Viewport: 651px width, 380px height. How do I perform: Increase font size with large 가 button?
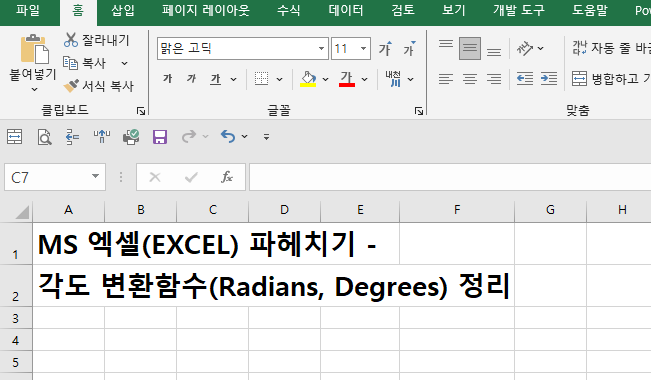click(385, 49)
